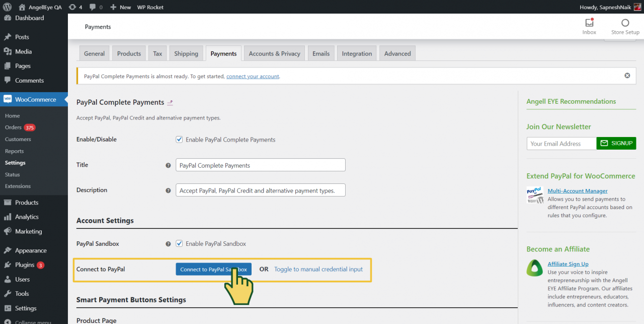Click Toggle to manual credential input

[318, 269]
